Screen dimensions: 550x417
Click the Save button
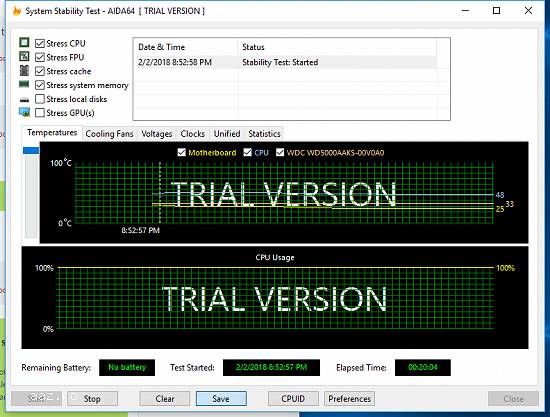tap(221, 399)
